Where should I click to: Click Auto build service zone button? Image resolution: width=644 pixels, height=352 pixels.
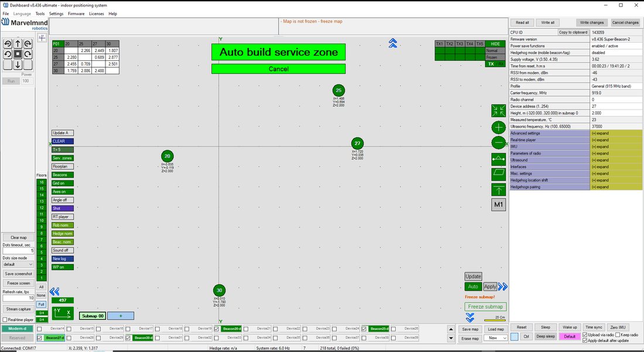tap(279, 52)
